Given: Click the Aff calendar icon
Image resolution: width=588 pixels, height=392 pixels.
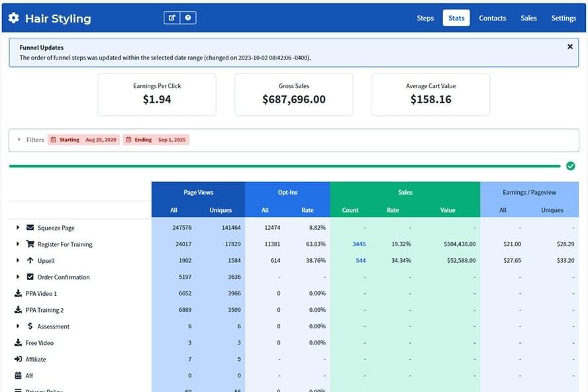Looking at the screenshot, I should pos(18,375).
